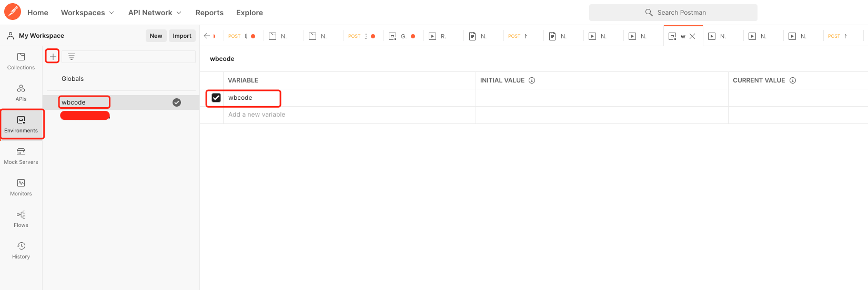Focus the Search Postman field

tap(673, 13)
